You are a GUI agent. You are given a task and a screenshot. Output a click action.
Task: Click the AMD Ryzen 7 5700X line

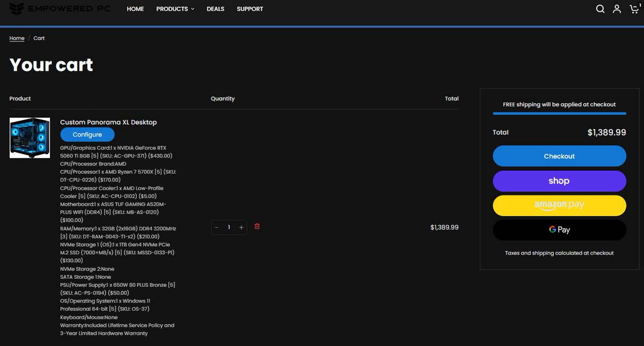[x=118, y=176]
